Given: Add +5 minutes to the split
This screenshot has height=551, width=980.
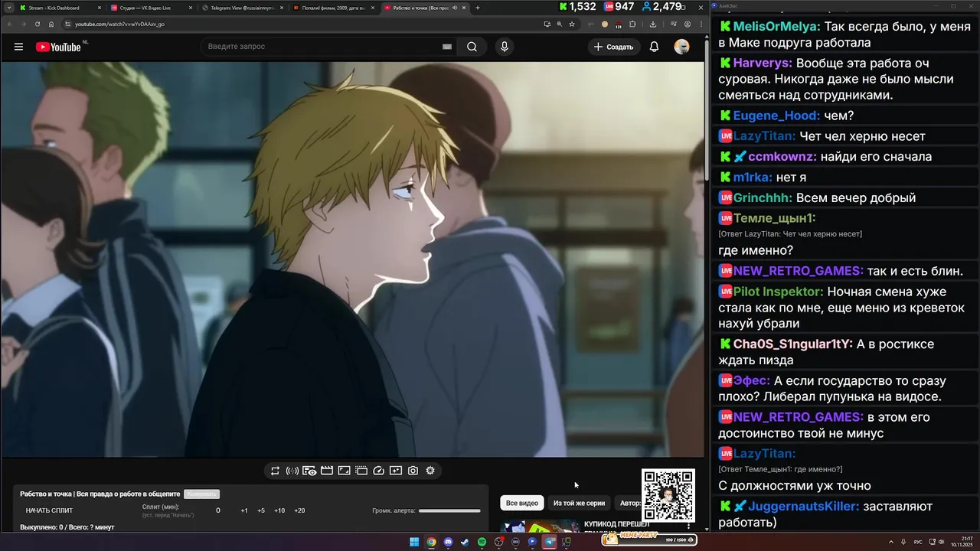Looking at the screenshot, I should (261, 510).
